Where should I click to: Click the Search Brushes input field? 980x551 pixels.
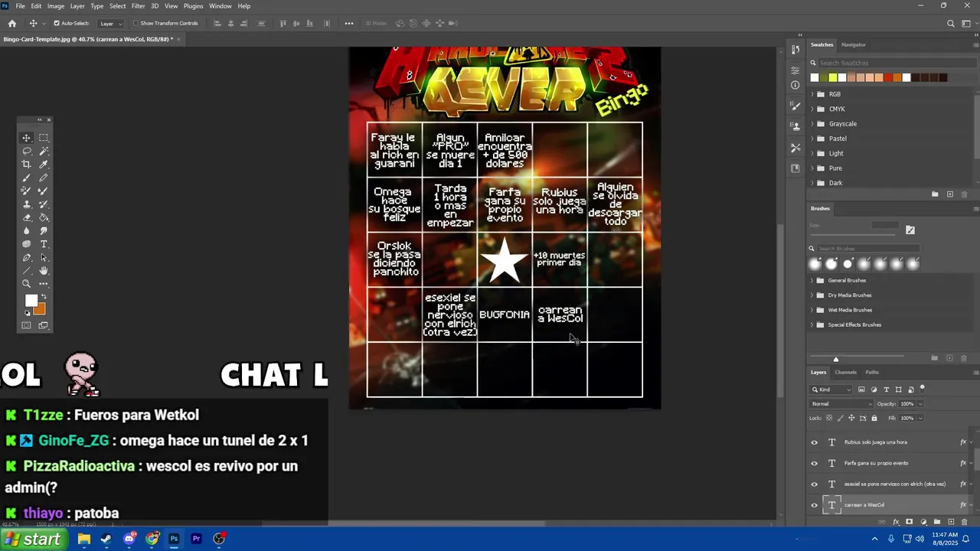[x=867, y=249]
